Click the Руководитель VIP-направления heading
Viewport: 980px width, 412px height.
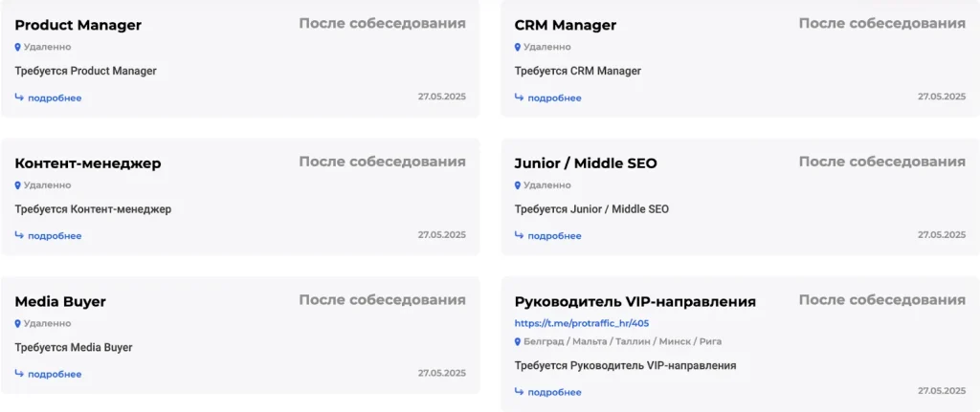635,302
